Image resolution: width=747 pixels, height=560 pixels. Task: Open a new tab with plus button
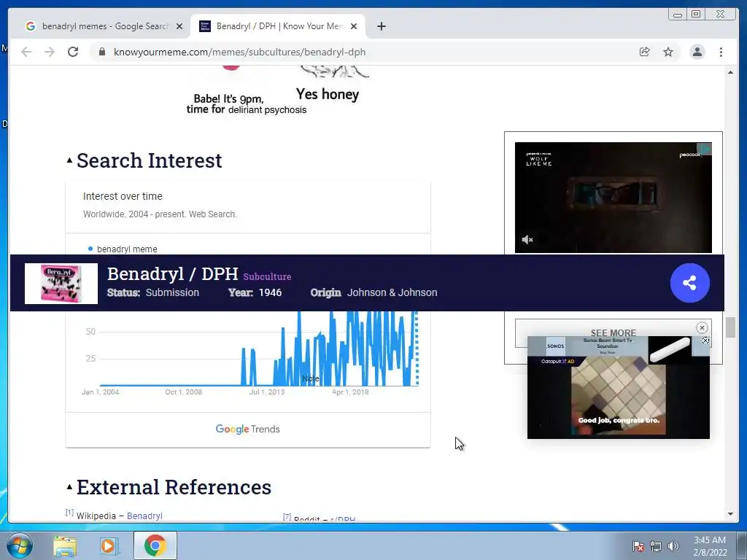click(381, 26)
